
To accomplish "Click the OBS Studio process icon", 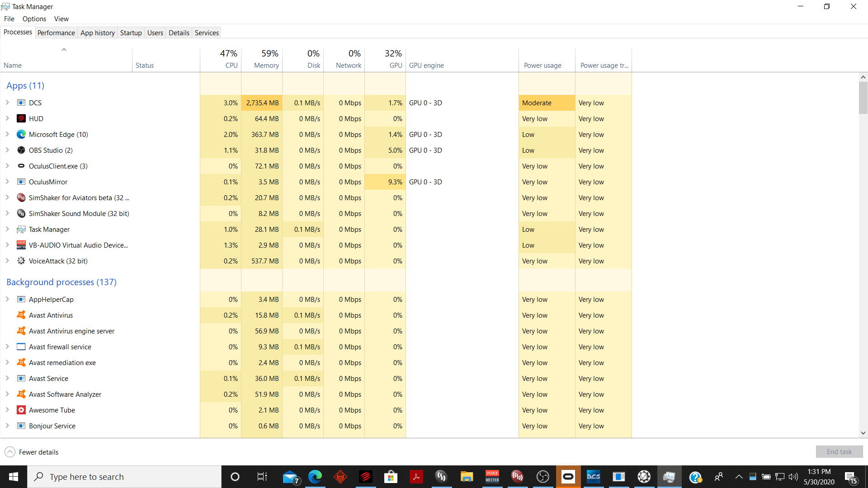I will 21,150.
